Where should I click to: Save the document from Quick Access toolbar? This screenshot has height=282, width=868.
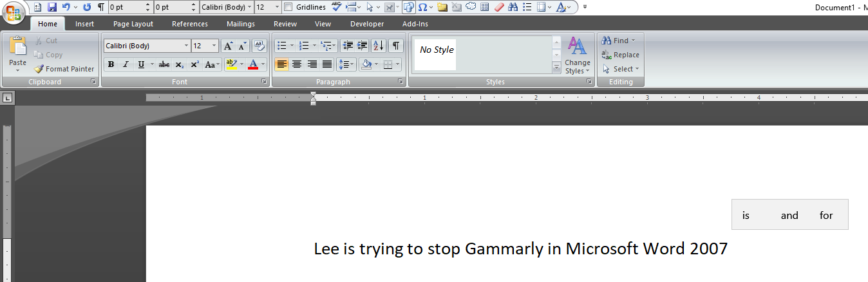pos(52,7)
